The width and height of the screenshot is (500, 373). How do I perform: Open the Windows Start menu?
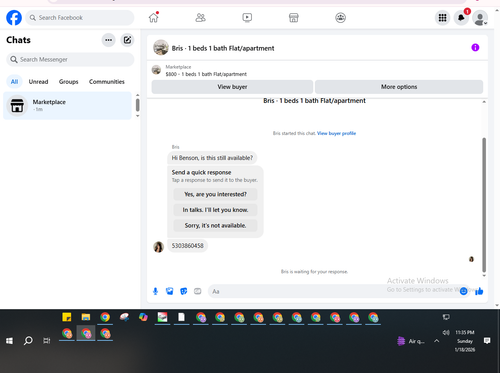pos(9,341)
